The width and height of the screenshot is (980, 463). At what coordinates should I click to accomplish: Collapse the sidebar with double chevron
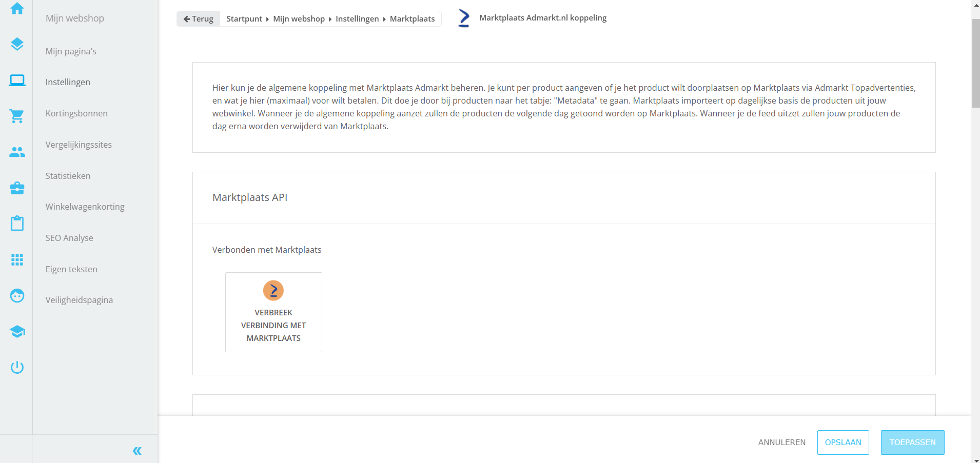(x=137, y=451)
